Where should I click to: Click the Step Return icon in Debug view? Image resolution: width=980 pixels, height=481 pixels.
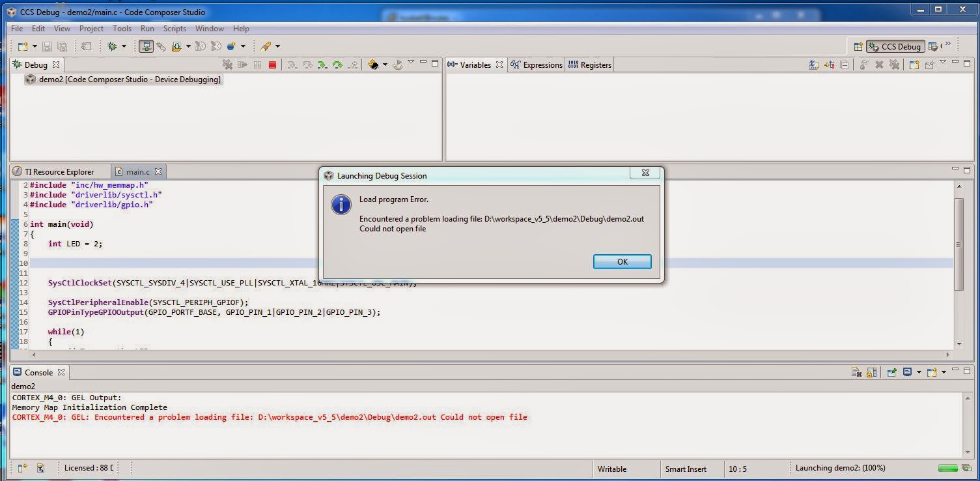point(353,65)
